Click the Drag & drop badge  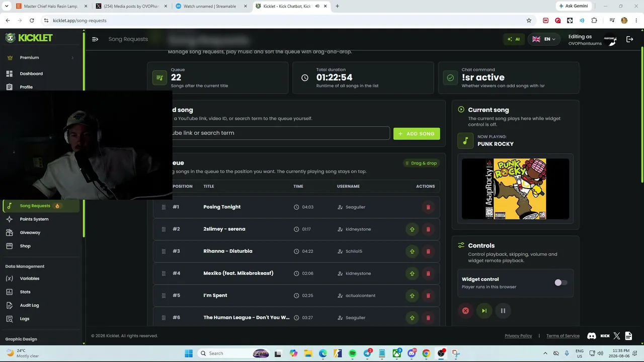tap(421, 163)
